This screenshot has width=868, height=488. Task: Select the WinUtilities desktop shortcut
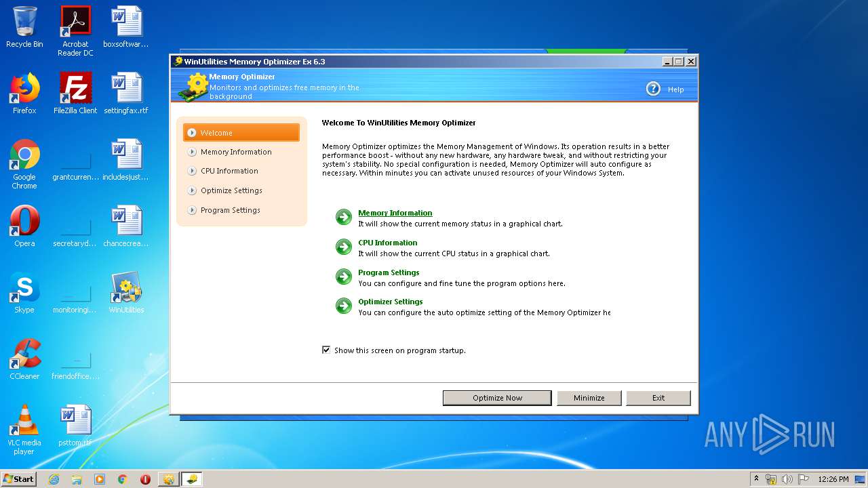[126, 293]
